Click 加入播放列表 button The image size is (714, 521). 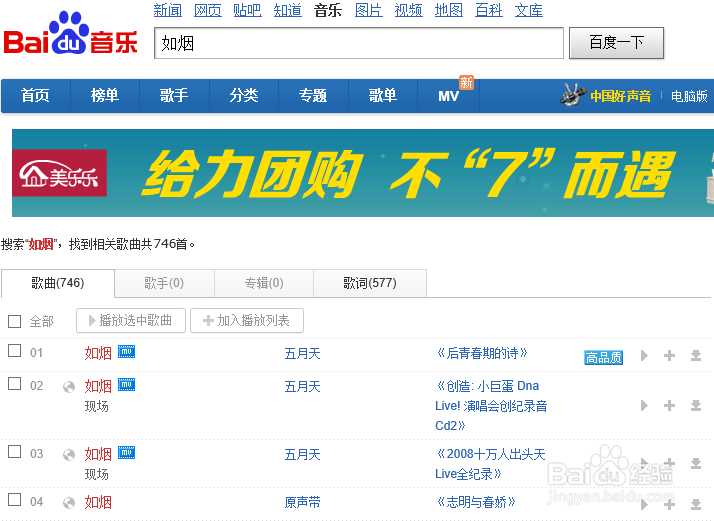[247, 321]
